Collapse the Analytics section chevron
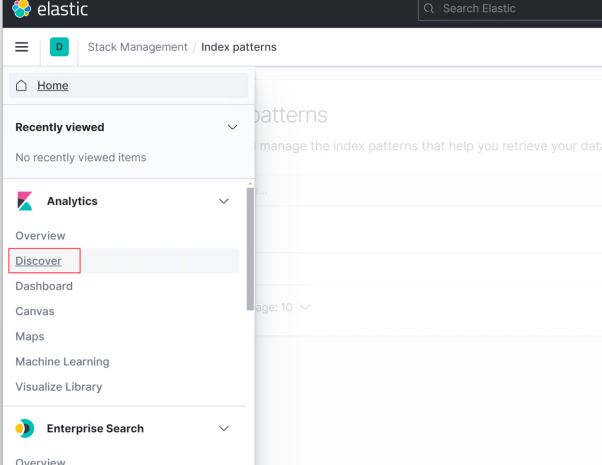This screenshot has width=602, height=465. coord(224,201)
